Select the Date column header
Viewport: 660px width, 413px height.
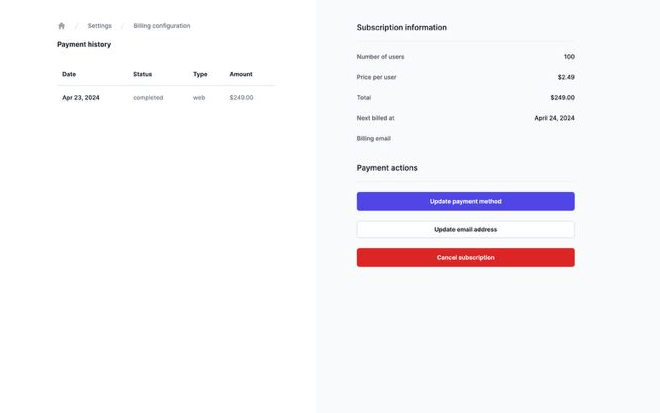pyautogui.click(x=69, y=74)
